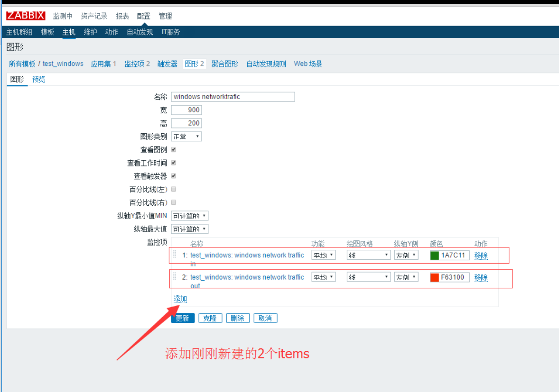
Task: Open the 自动发现规则 link
Action: tap(266, 64)
